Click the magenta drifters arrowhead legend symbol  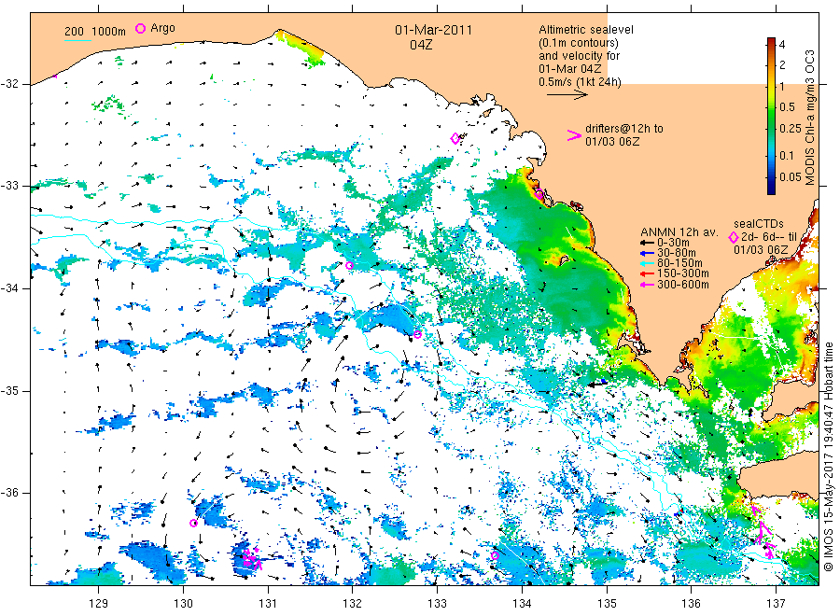[574, 135]
